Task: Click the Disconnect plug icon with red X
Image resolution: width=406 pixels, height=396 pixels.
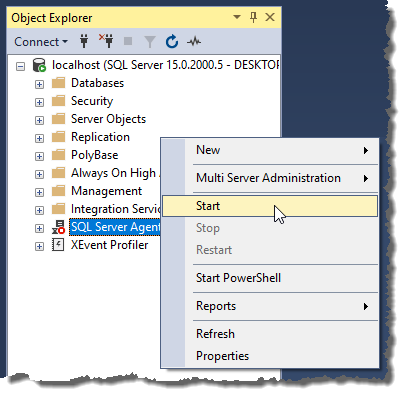Action: click(x=106, y=41)
